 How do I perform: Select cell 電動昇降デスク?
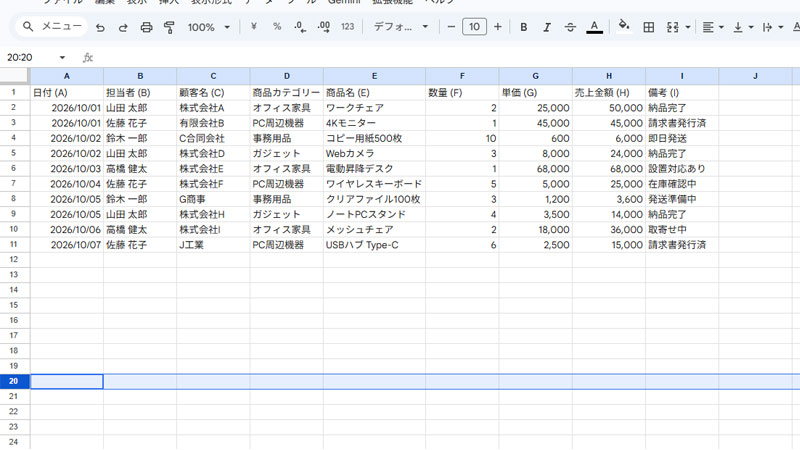coord(374,168)
